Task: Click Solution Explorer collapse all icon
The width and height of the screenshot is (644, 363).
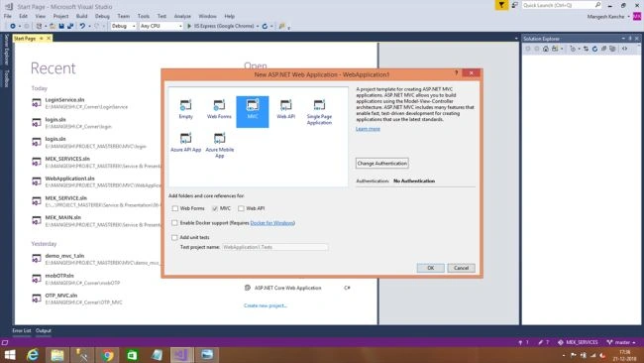Action: pos(603,49)
